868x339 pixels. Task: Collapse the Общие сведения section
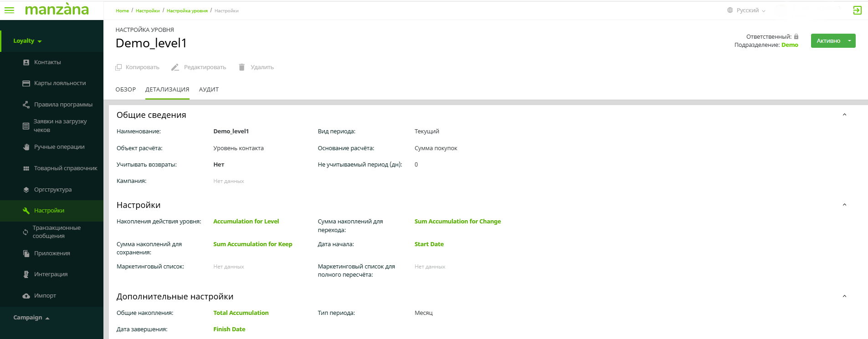pyautogui.click(x=844, y=115)
